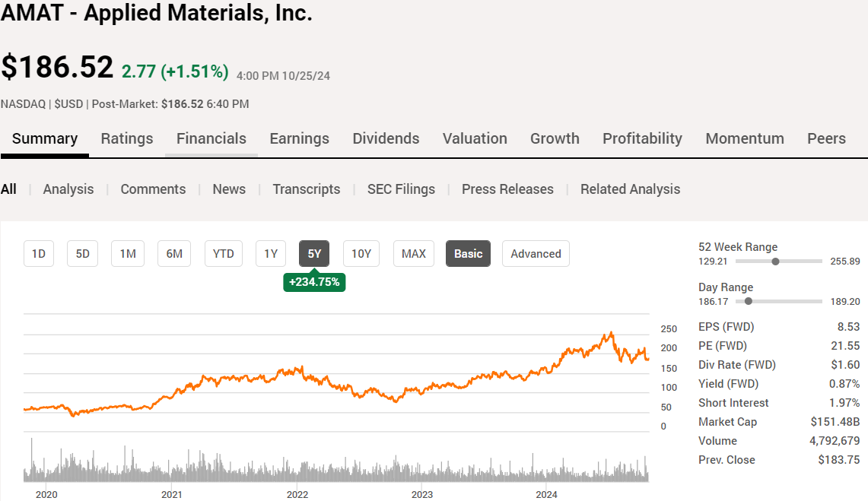The image size is (868, 501).
Task: Open Related Analysis filter
Action: (x=631, y=189)
